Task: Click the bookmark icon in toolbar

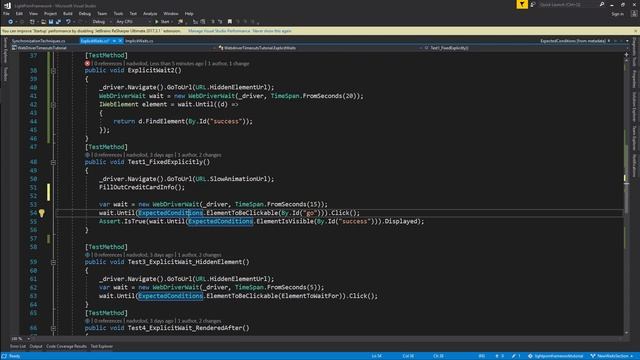Action: point(230,22)
